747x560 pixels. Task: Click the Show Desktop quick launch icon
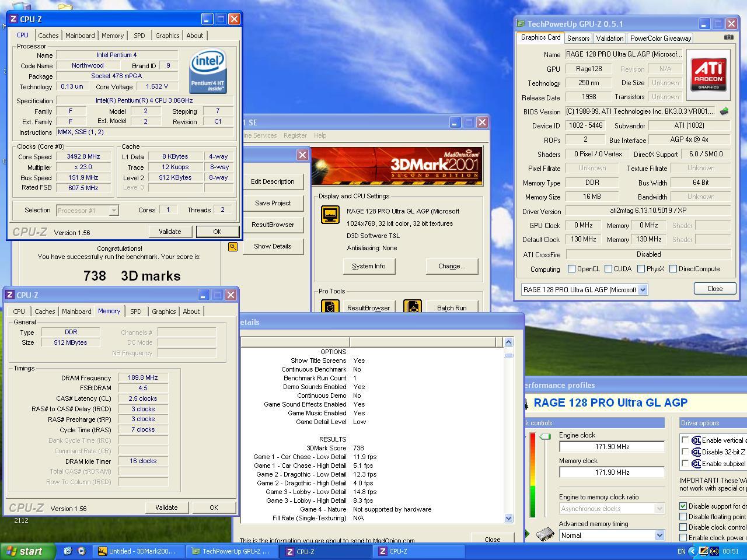(68, 551)
